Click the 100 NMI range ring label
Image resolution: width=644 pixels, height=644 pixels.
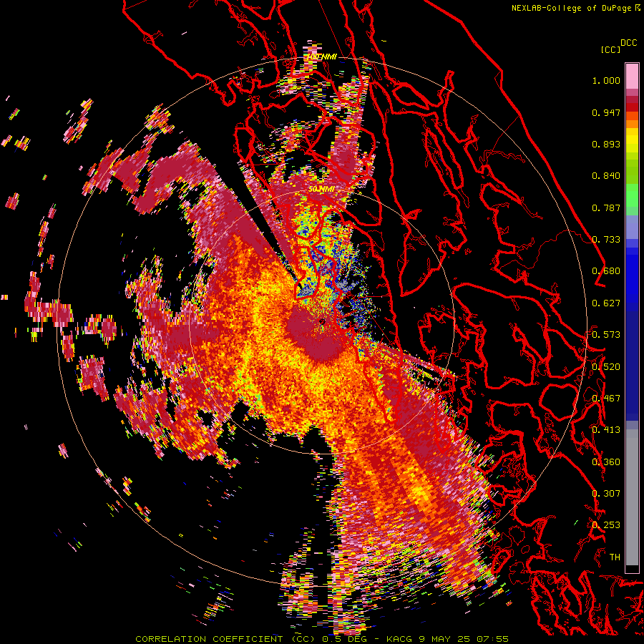321,57
